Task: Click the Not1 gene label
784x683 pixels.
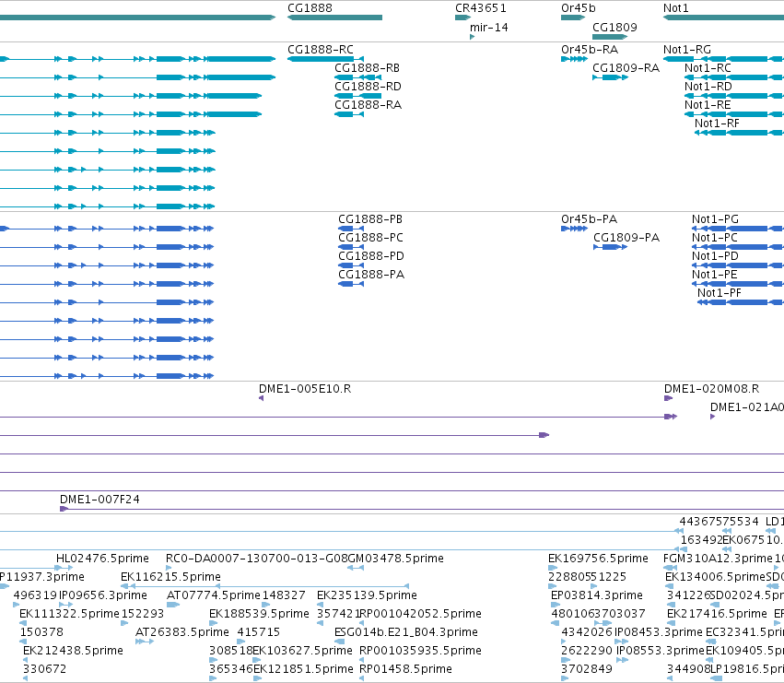Action: 675,8
